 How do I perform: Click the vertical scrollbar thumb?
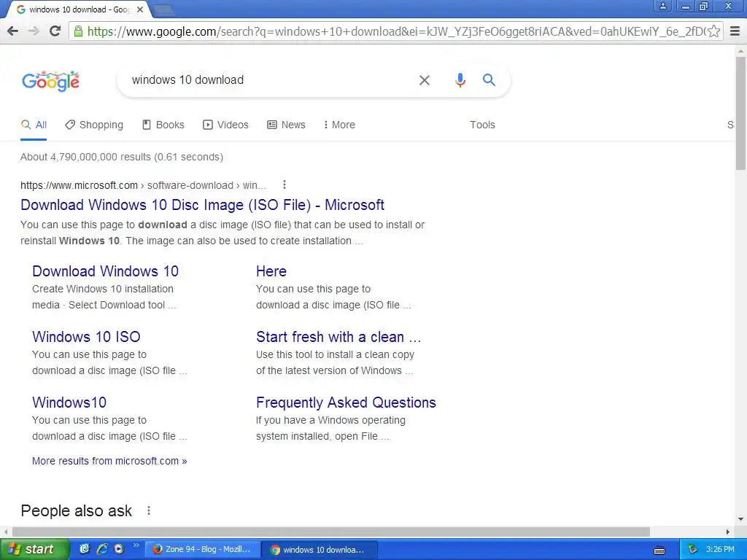(x=741, y=113)
